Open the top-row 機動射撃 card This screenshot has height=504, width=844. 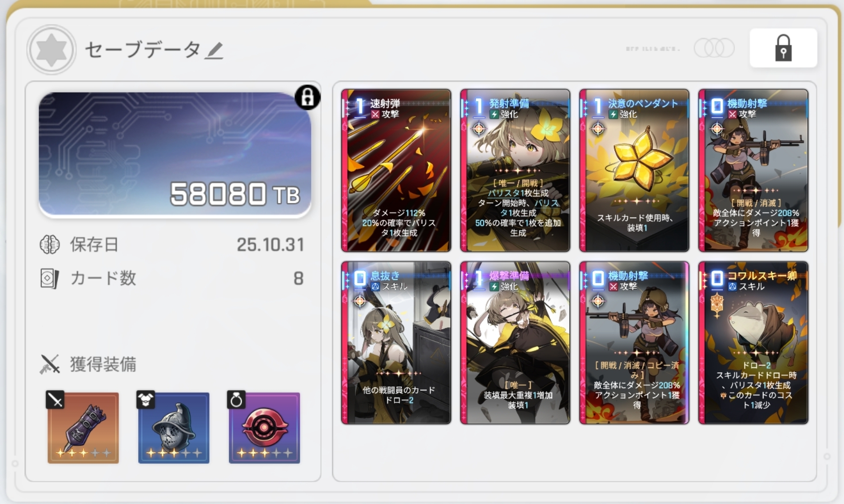753,171
